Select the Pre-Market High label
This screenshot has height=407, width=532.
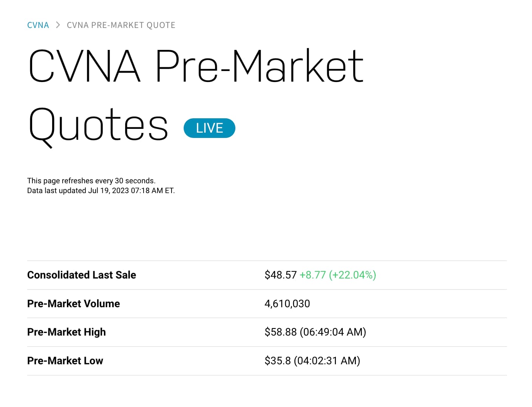pyautogui.click(x=66, y=332)
